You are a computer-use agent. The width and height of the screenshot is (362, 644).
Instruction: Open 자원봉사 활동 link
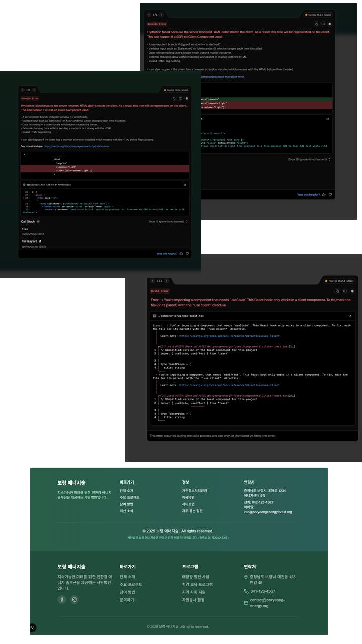[193, 600]
